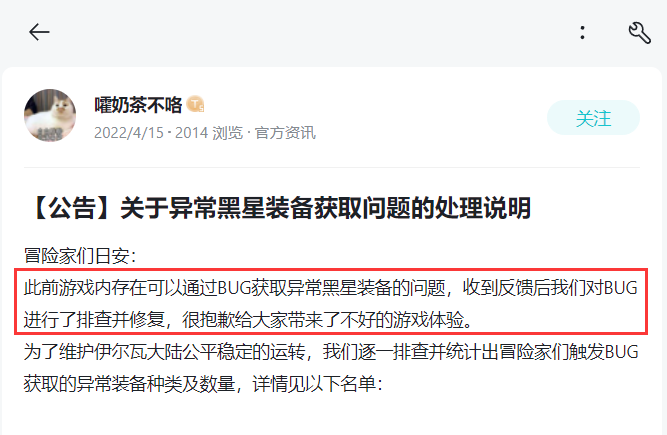Click the blank card area below the article text
Viewport: 667px width, 435px height.
[x=332, y=417]
